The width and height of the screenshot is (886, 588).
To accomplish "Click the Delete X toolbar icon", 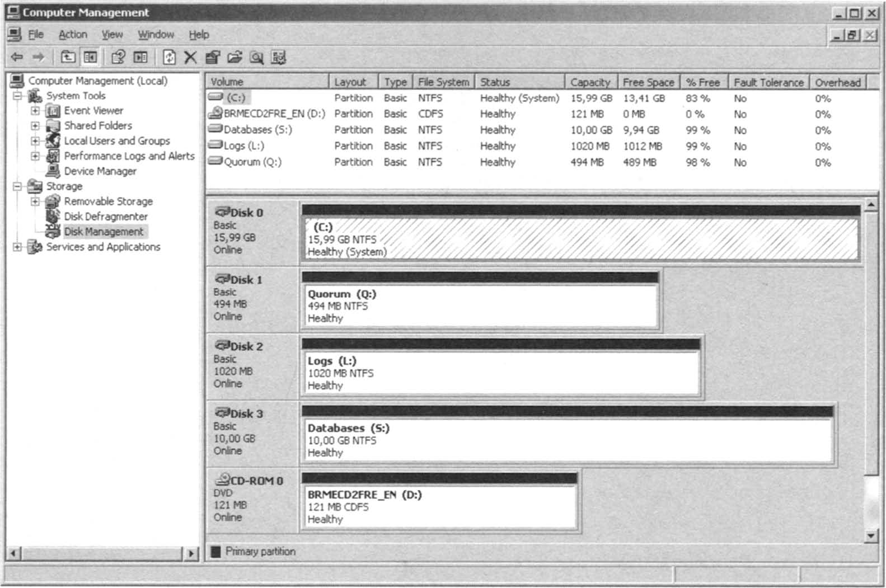I will 190,57.
